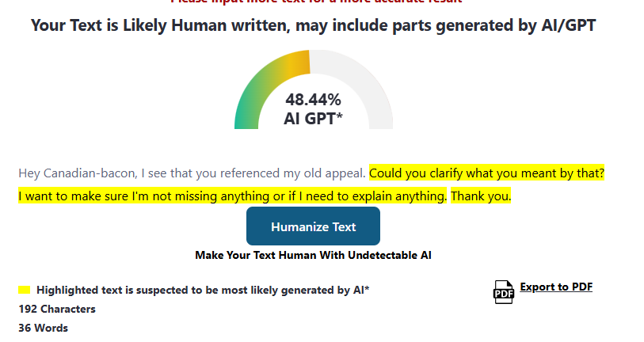Viewport: 644px width, 342px height.
Task: Click the PDF file icon
Action: (x=504, y=292)
